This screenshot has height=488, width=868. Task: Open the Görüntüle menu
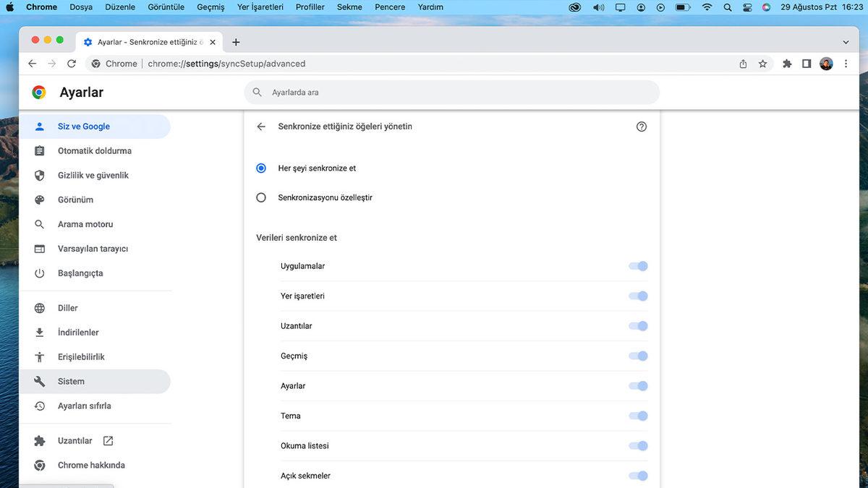point(166,7)
